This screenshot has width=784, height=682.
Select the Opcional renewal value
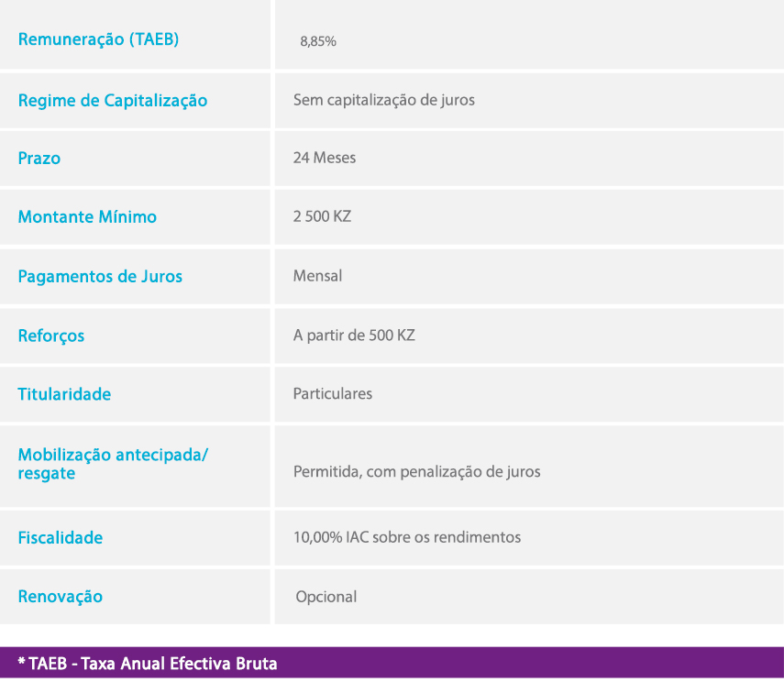click(326, 597)
